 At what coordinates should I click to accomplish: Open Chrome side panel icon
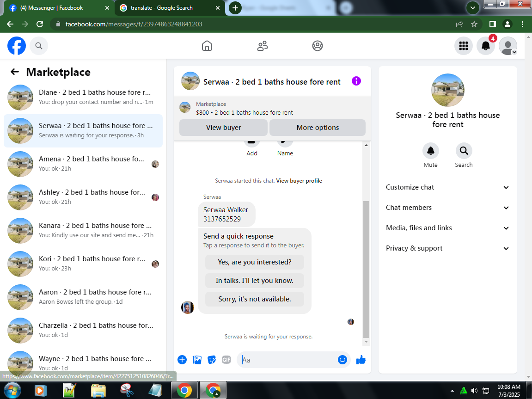(x=493, y=24)
